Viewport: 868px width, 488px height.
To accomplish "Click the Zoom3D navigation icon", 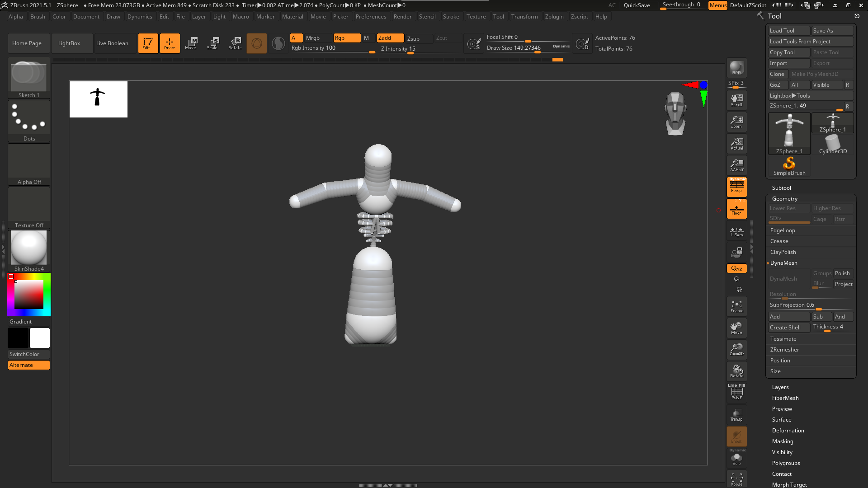I will pos(736,349).
